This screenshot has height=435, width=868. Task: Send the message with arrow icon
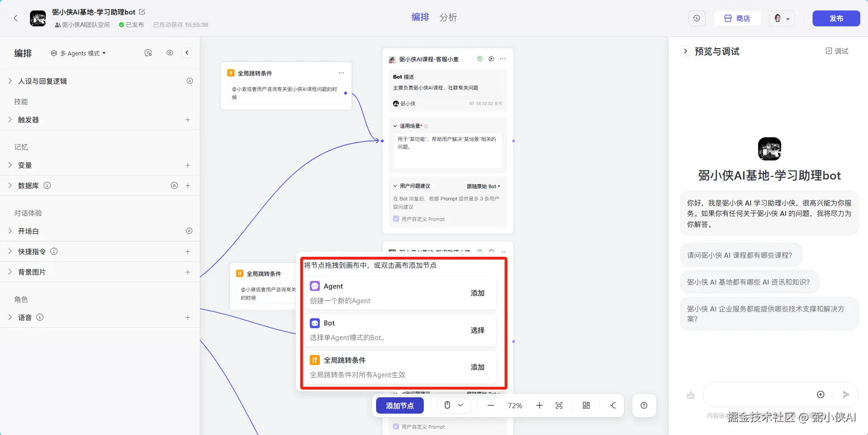point(846,395)
